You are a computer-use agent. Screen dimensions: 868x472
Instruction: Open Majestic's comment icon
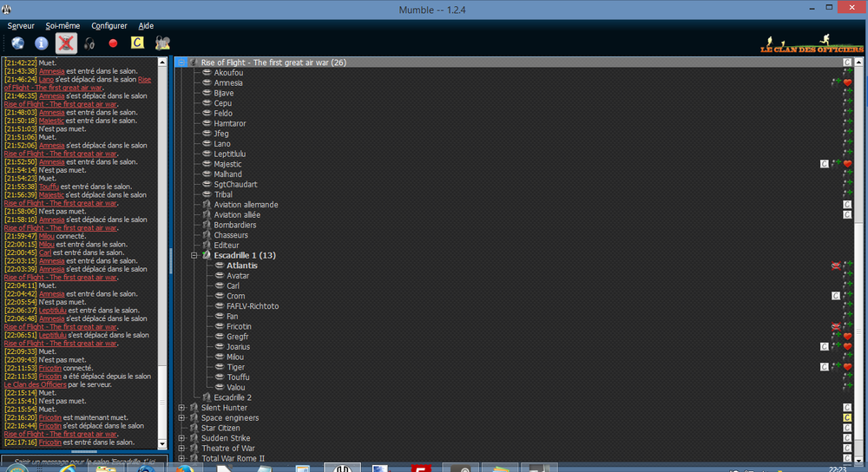point(825,164)
